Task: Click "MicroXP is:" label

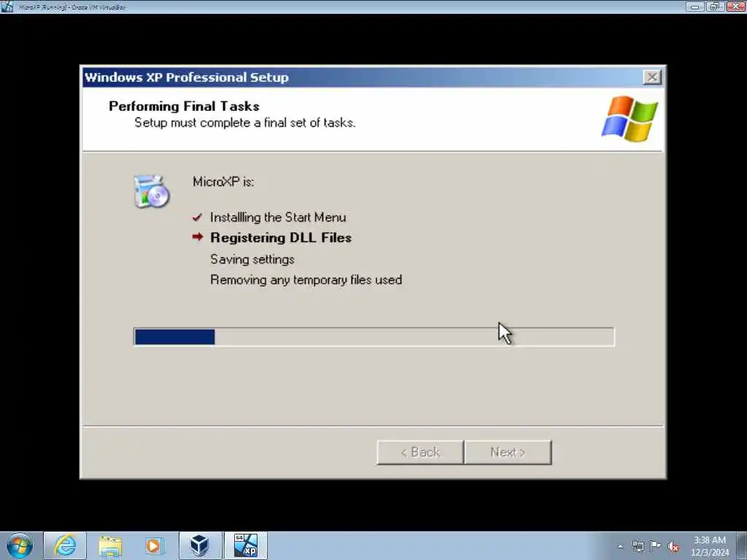Action: 223,182
